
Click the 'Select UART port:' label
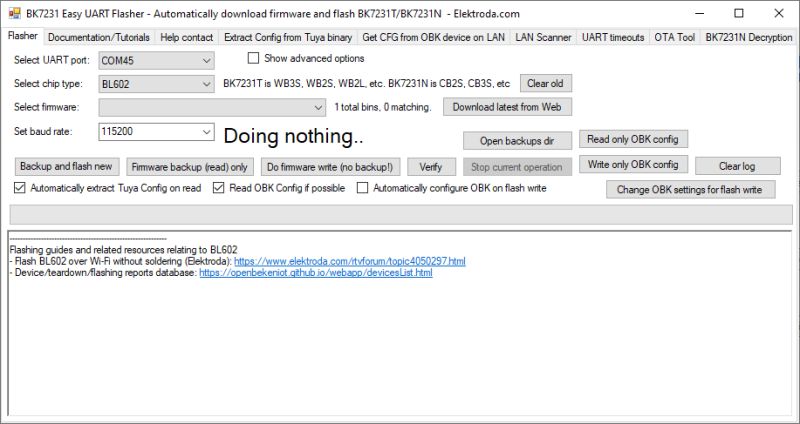(x=52, y=60)
